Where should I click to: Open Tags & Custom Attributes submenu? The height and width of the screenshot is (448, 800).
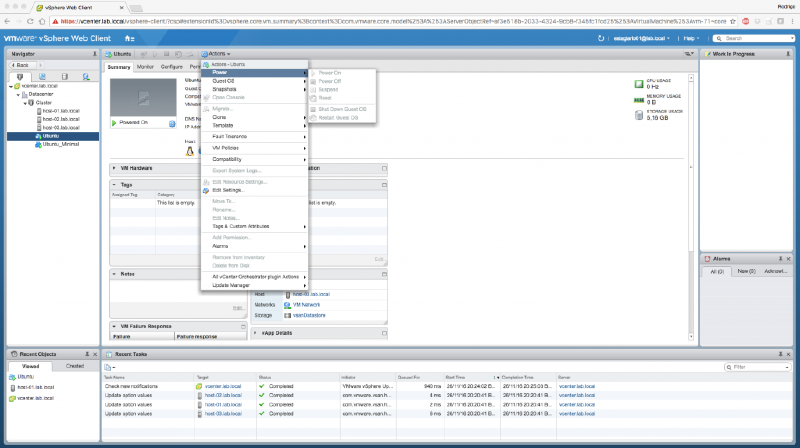[255, 226]
